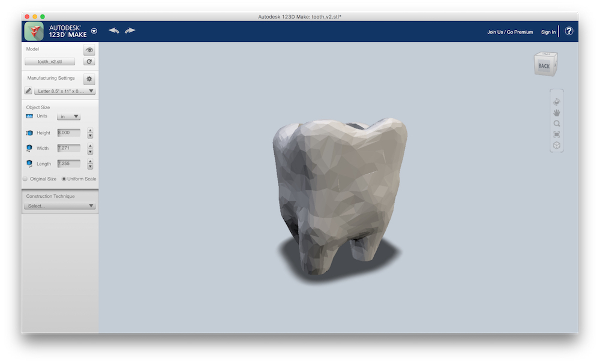600x364 pixels.
Task: Reload the model with refresh icon
Action: (89, 62)
